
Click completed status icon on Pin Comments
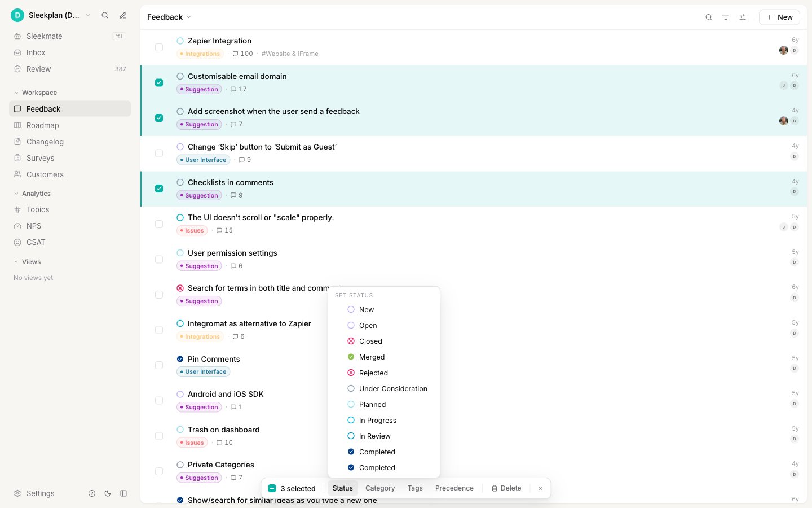(x=180, y=359)
